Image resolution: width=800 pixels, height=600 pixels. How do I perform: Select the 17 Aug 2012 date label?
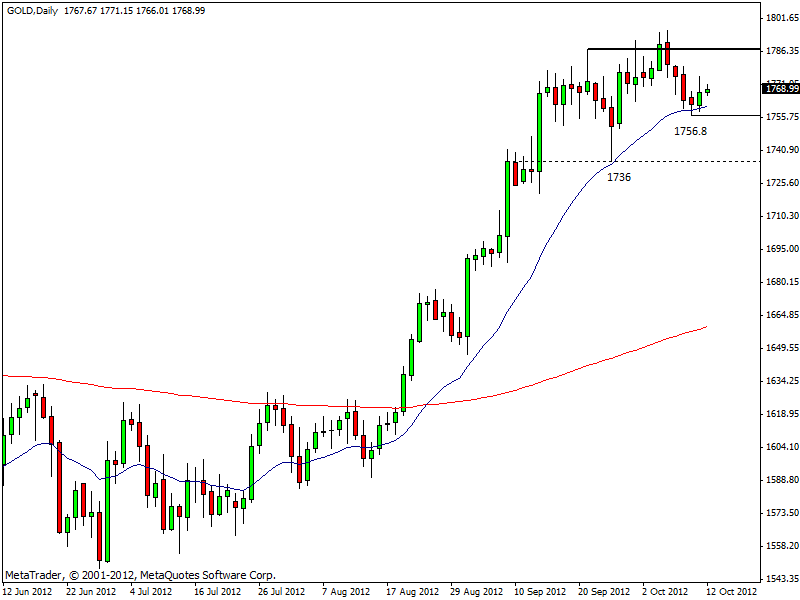coord(411,592)
